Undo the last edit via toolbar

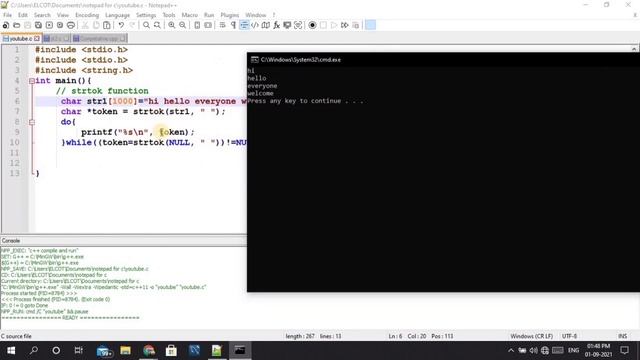coord(121,25)
